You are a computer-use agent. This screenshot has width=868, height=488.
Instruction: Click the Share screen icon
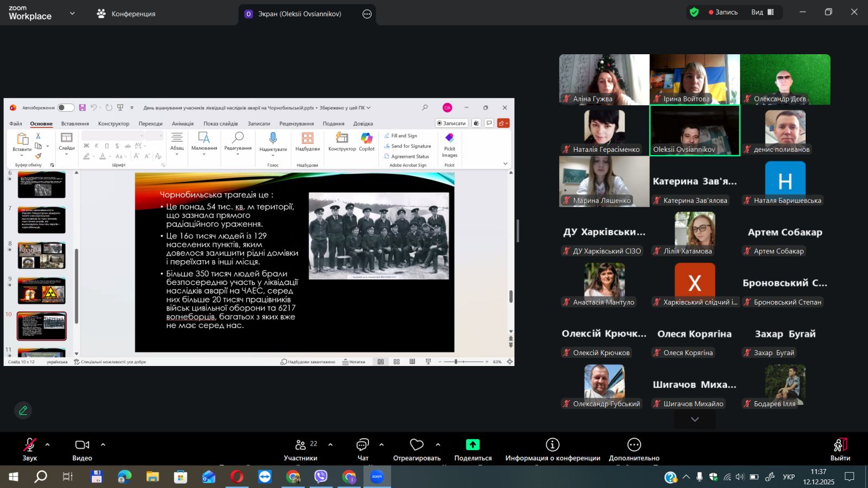click(473, 445)
